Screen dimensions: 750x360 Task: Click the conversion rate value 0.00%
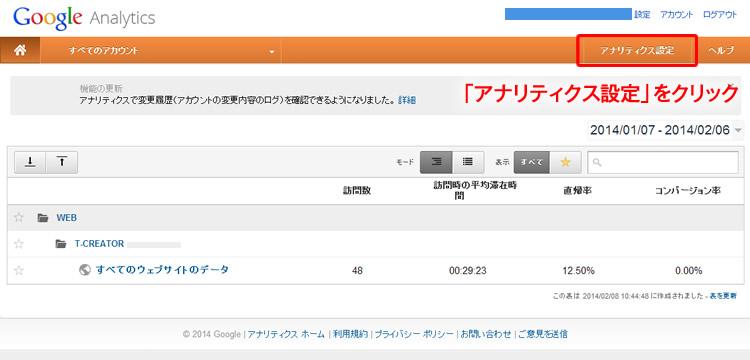pos(689,271)
